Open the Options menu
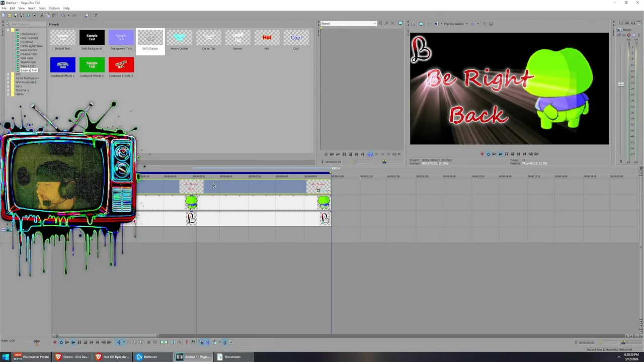Viewport: 644px width, 362px height. (54, 8)
